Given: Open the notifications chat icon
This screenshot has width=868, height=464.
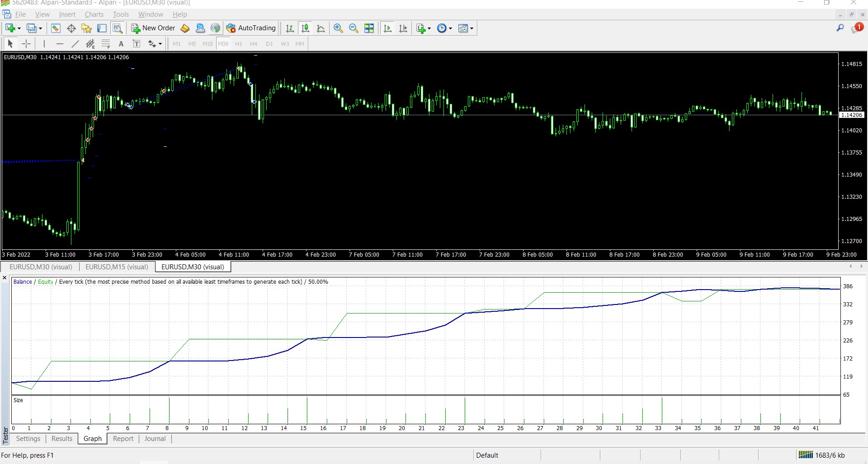Looking at the screenshot, I should coord(857,28).
